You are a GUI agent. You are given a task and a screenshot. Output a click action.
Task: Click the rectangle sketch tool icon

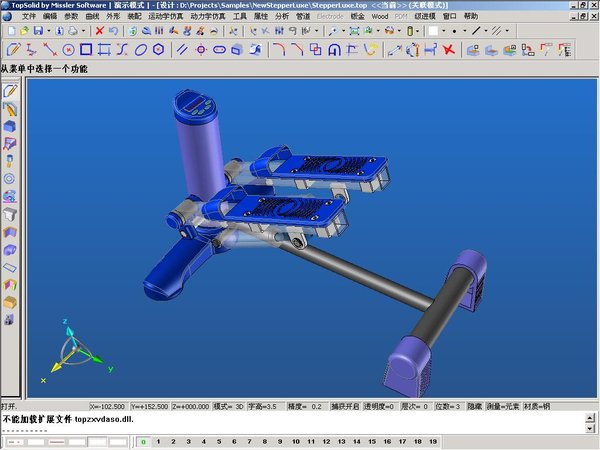click(86, 49)
